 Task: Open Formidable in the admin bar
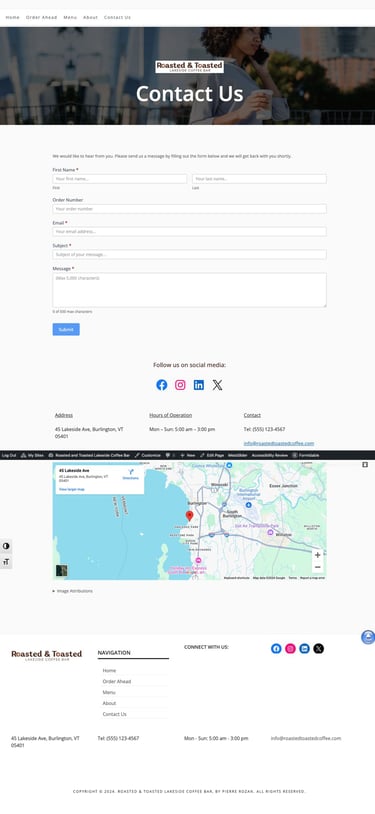[306, 455]
